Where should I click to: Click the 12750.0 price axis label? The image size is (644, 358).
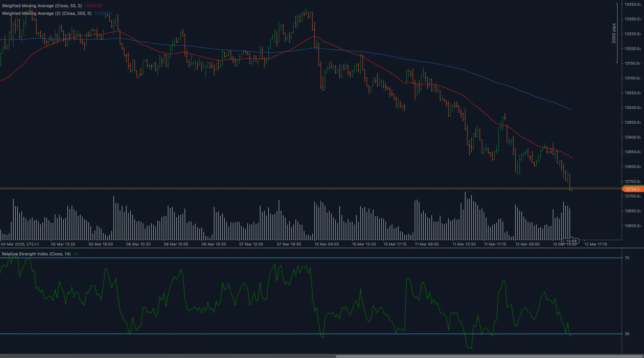point(633,182)
